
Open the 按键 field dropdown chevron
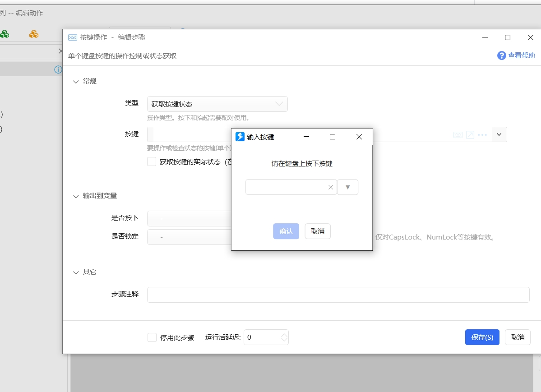tap(499, 134)
